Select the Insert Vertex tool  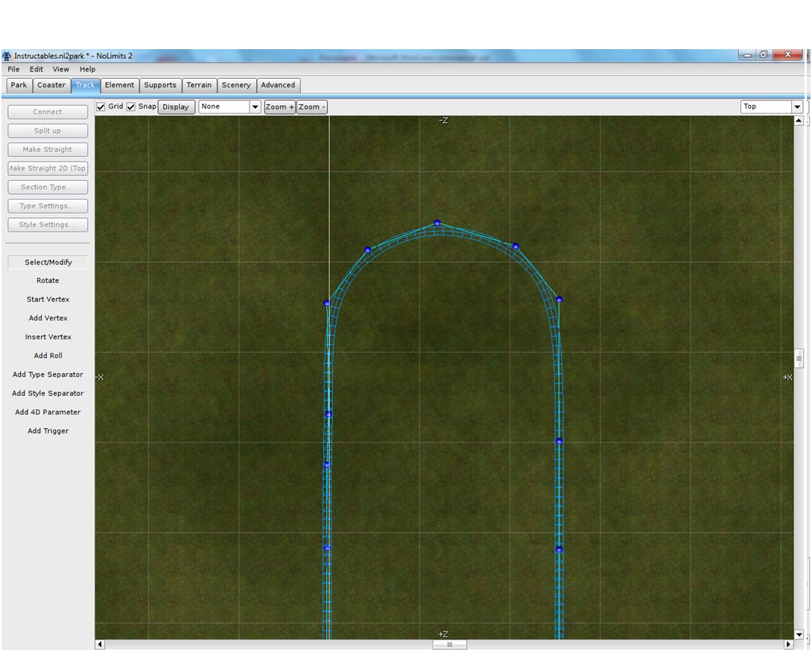(48, 337)
